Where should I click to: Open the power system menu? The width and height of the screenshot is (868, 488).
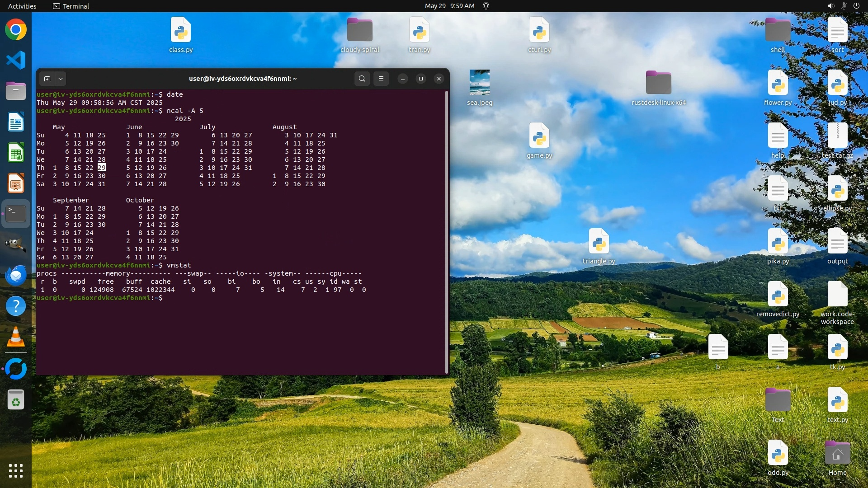coord(856,6)
